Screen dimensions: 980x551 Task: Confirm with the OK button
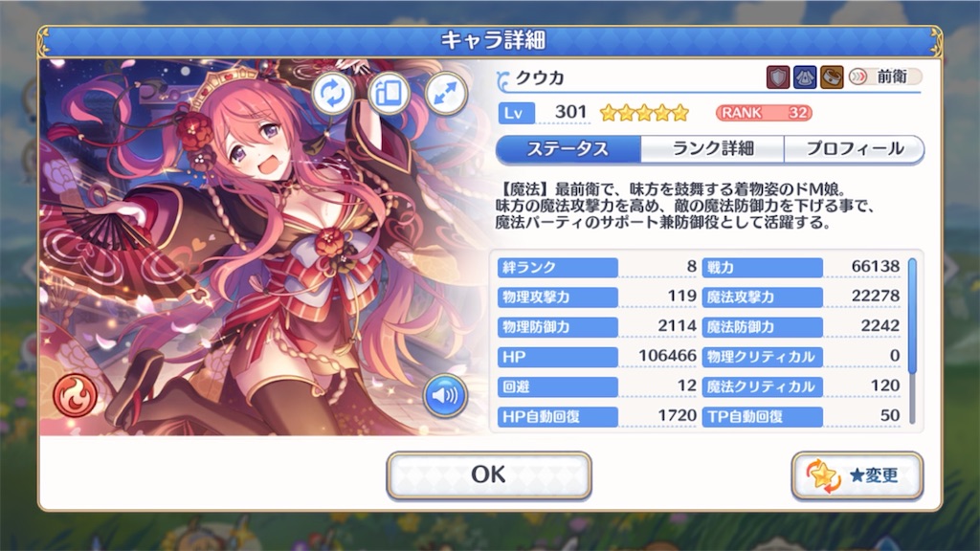point(489,475)
